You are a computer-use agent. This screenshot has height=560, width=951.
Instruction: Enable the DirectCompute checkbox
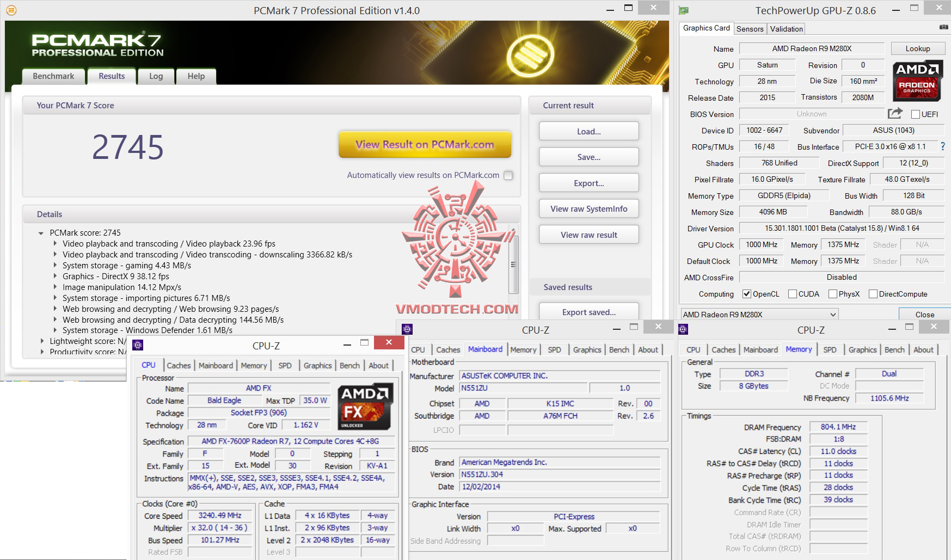pyautogui.click(x=873, y=294)
